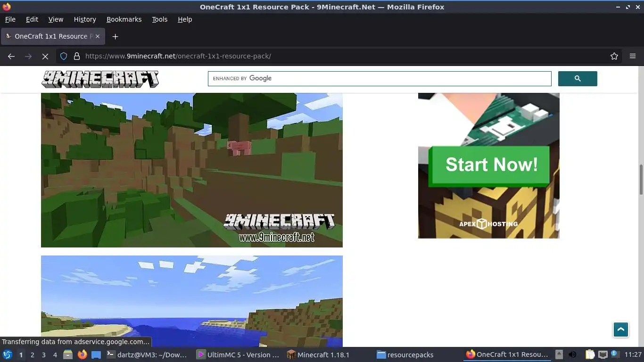This screenshot has height=362, width=644.
Task: Show site security padlock information
Action: pos(77,56)
